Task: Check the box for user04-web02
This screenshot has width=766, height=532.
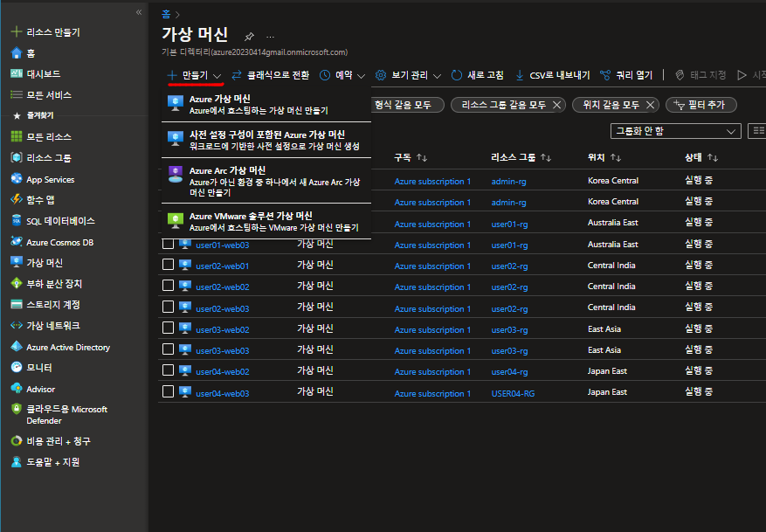Action: click(168, 370)
